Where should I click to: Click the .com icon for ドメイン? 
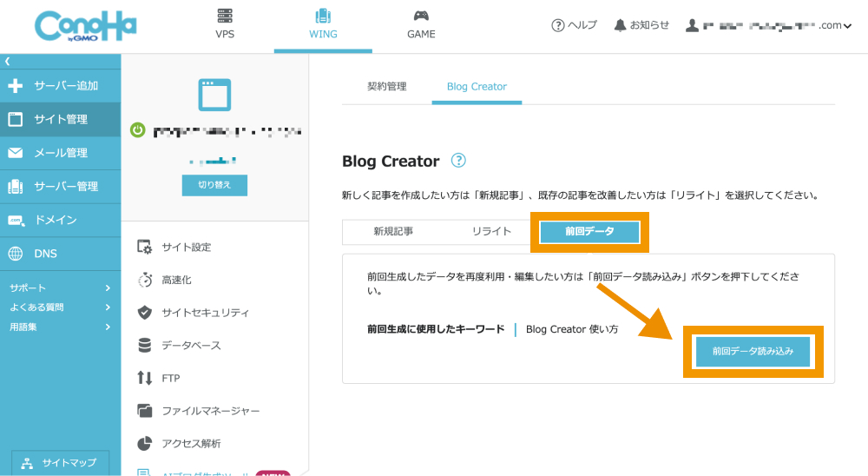click(x=16, y=220)
